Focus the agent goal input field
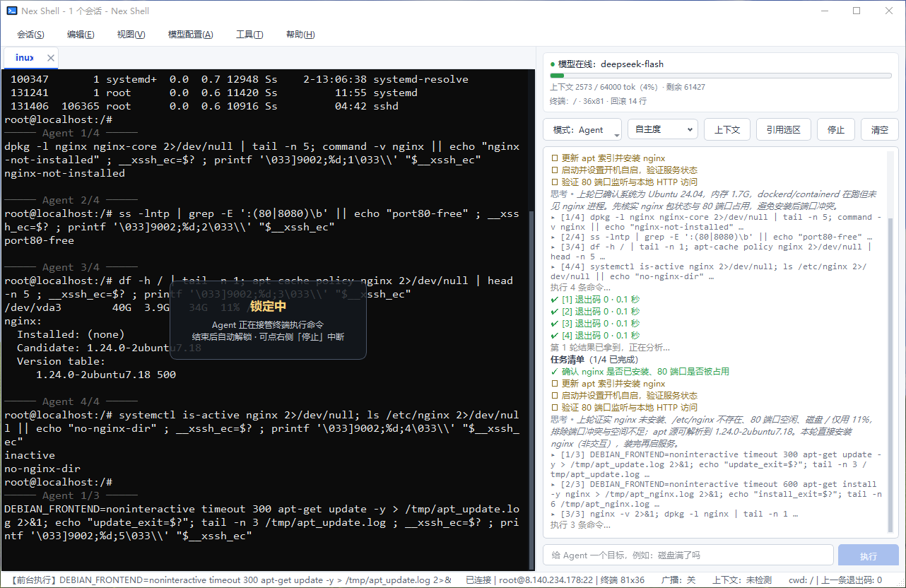This screenshot has width=906, height=588. pos(688,555)
